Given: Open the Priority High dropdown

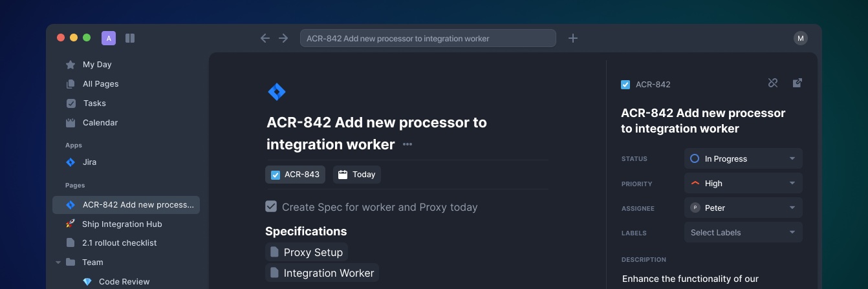Looking at the screenshot, I should click(x=743, y=183).
